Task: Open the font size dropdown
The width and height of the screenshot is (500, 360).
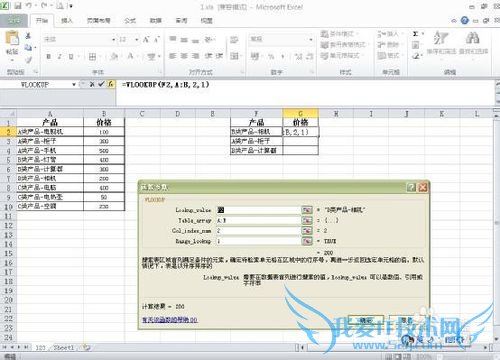Action: (x=137, y=40)
